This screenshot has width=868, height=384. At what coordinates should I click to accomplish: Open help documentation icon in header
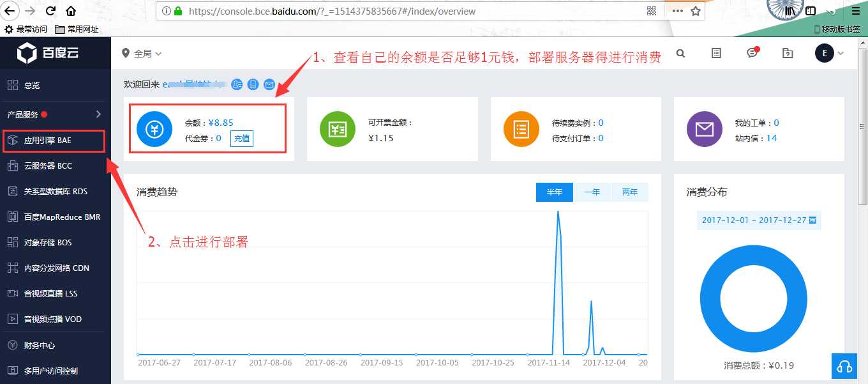click(788, 54)
